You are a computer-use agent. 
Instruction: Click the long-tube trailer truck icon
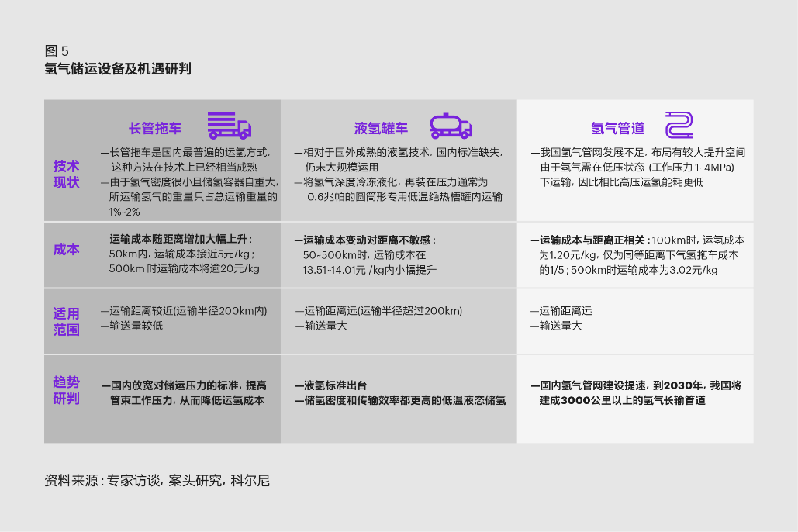tap(229, 126)
